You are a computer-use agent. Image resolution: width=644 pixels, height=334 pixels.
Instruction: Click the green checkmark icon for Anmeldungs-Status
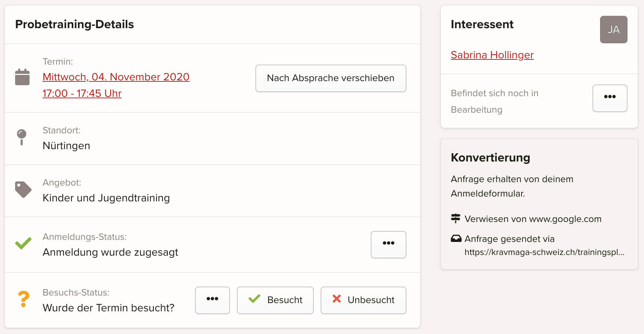coord(23,243)
